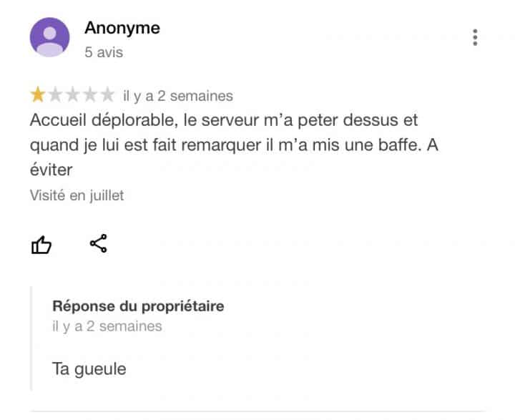
Task: Open the Anonyme reviewer name
Action: [122, 28]
